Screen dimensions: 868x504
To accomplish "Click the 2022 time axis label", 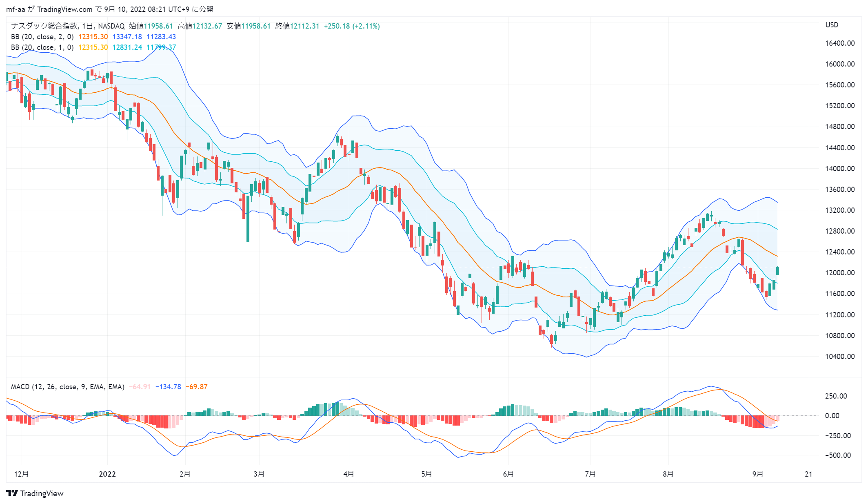I will point(107,474).
